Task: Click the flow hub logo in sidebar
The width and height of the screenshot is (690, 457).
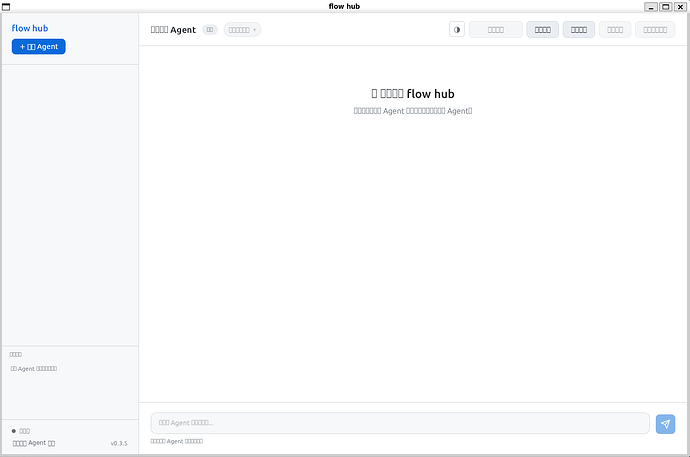Action: [30, 28]
